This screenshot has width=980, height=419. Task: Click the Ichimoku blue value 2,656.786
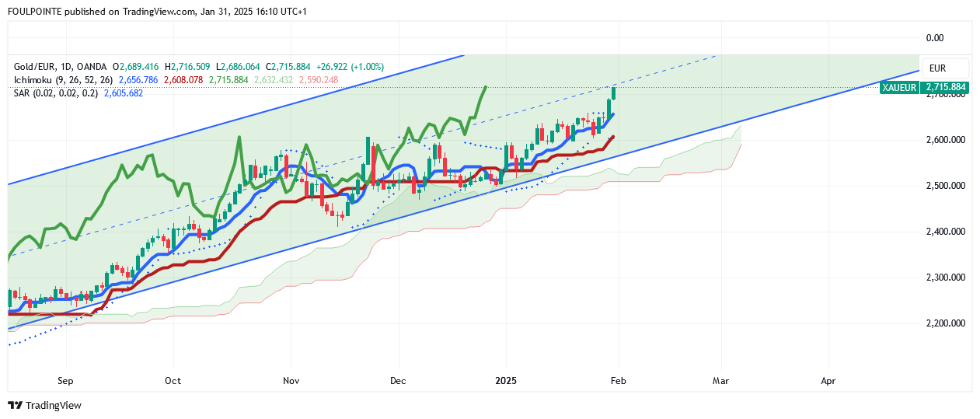138,80
